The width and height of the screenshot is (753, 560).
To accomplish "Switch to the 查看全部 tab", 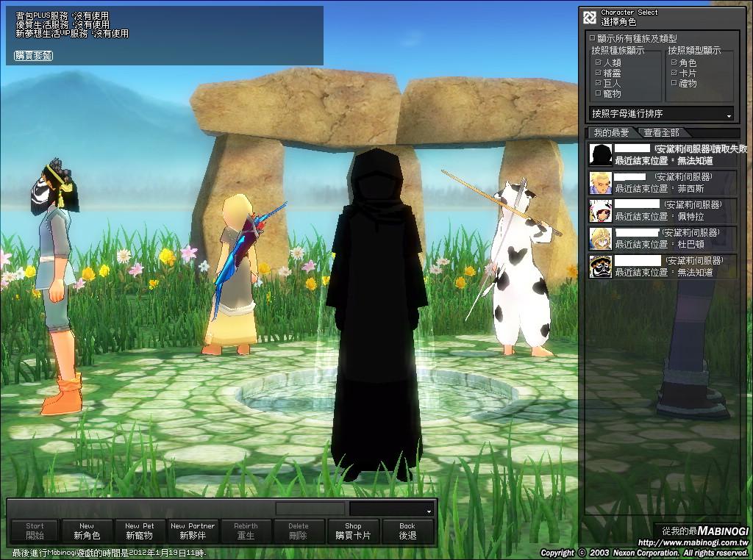I will [661, 133].
